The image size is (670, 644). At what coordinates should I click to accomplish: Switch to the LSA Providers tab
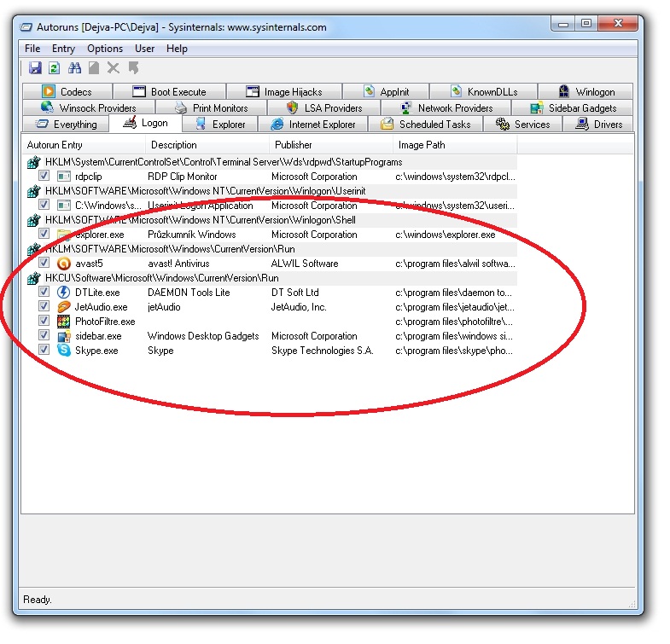click(x=324, y=108)
